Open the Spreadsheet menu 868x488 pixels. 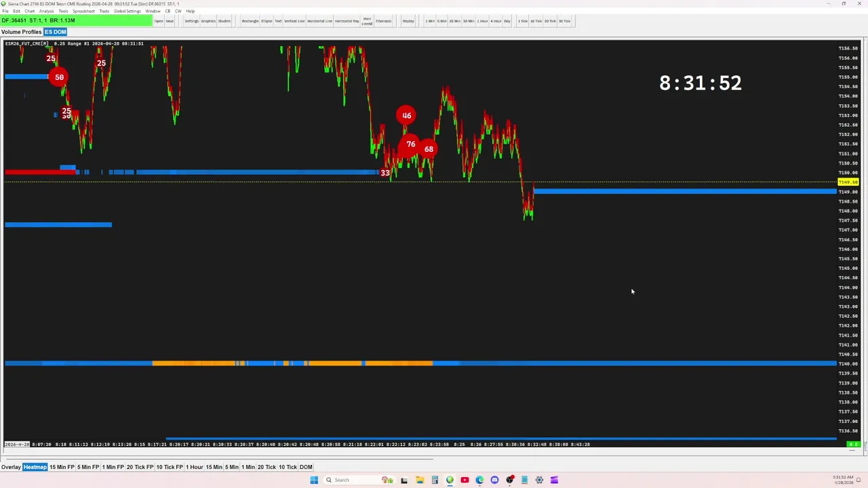pos(84,11)
